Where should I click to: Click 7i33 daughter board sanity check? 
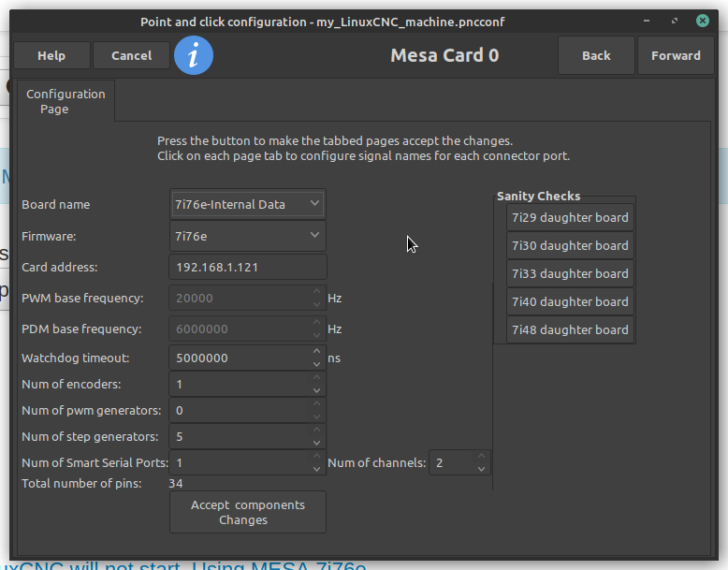[x=570, y=273]
